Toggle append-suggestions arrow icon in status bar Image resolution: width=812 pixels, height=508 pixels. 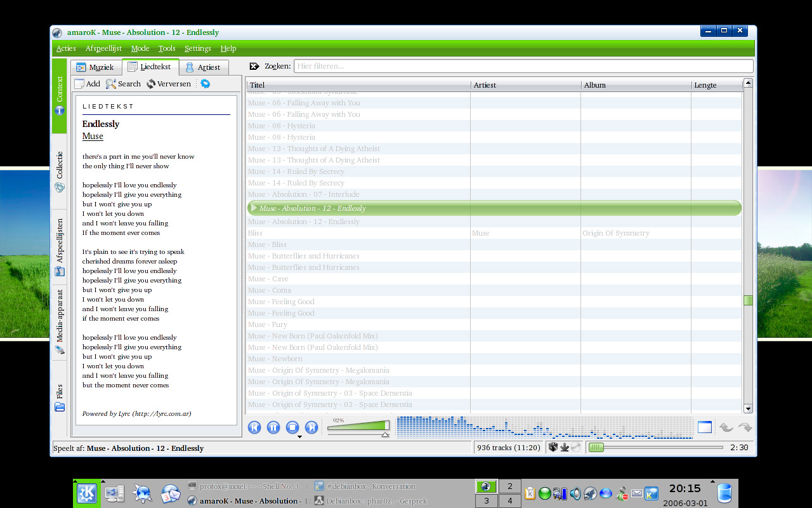click(x=564, y=447)
